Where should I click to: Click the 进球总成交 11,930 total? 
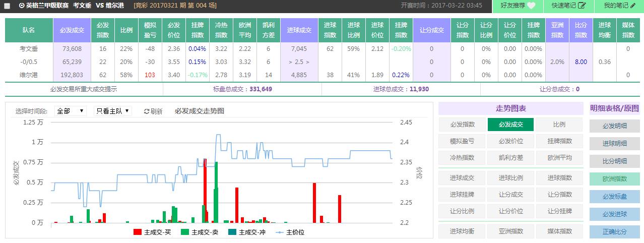(x=401, y=89)
